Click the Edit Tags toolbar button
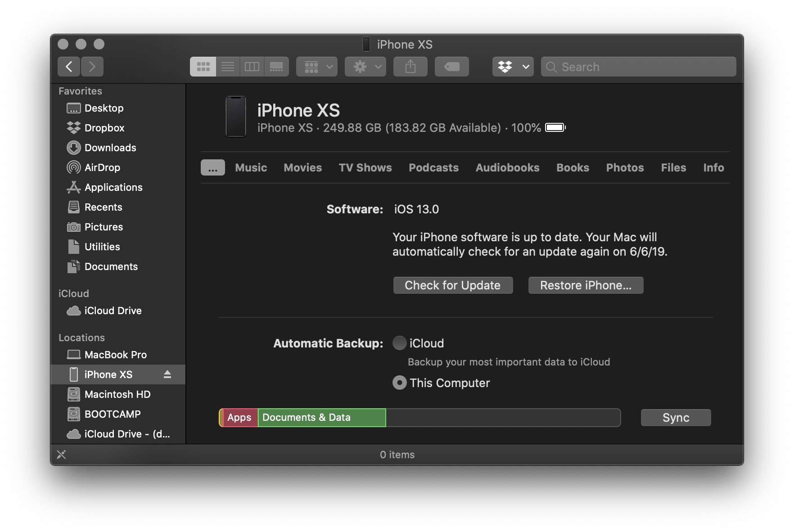This screenshot has width=794, height=532. 452,67
